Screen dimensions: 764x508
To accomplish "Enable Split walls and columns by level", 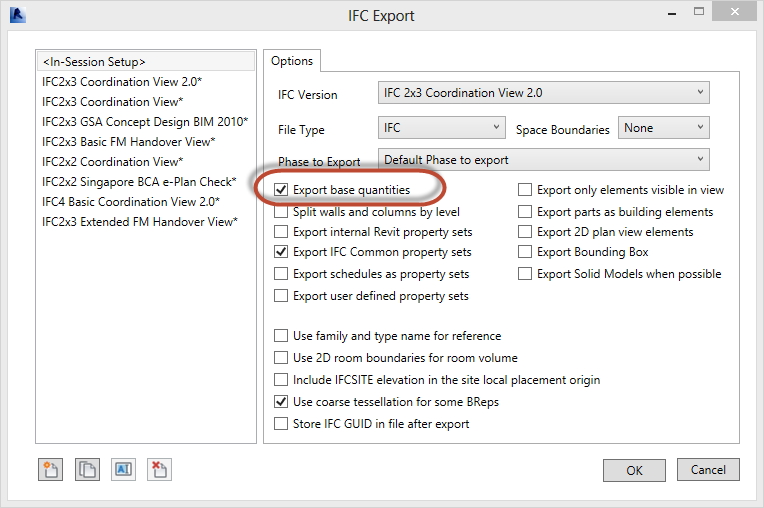I will (282, 212).
